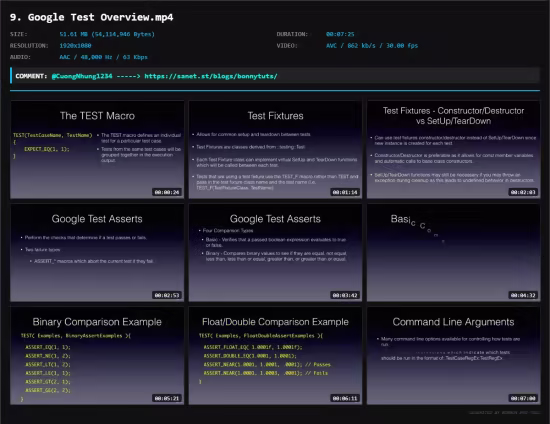Click the @CuongNhung1234 username

coord(82,76)
